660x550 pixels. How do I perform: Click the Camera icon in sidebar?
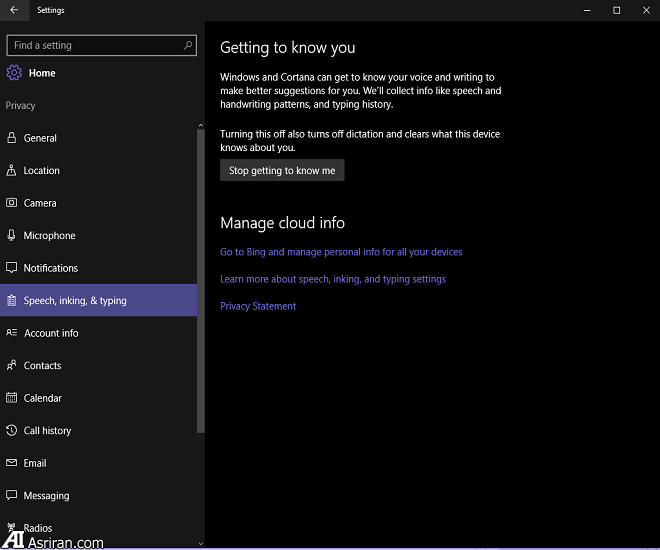tap(12, 203)
